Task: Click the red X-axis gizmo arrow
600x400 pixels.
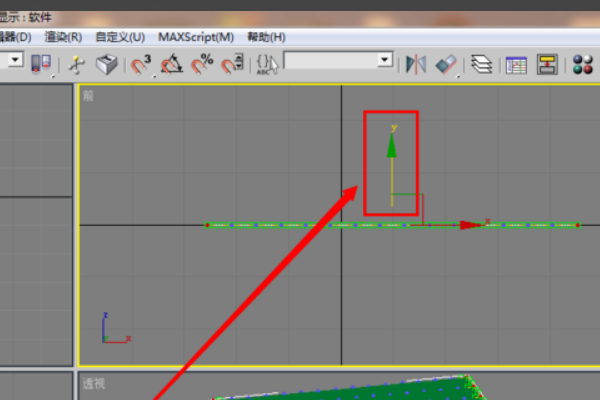Action: (471, 225)
